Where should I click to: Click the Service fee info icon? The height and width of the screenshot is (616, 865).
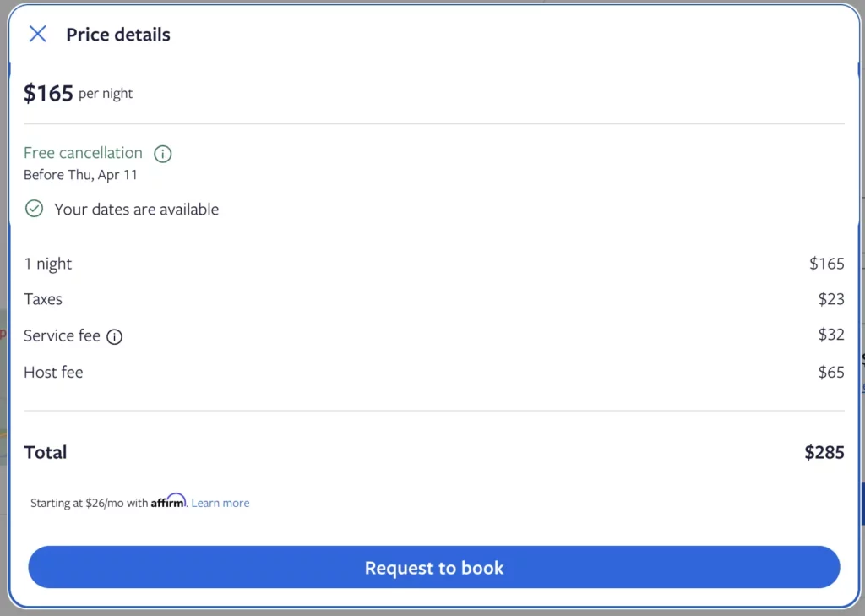(x=114, y=336)
